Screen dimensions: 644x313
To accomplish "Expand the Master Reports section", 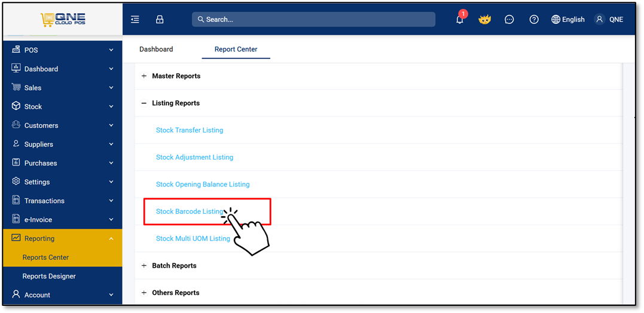I will point(144,76).
